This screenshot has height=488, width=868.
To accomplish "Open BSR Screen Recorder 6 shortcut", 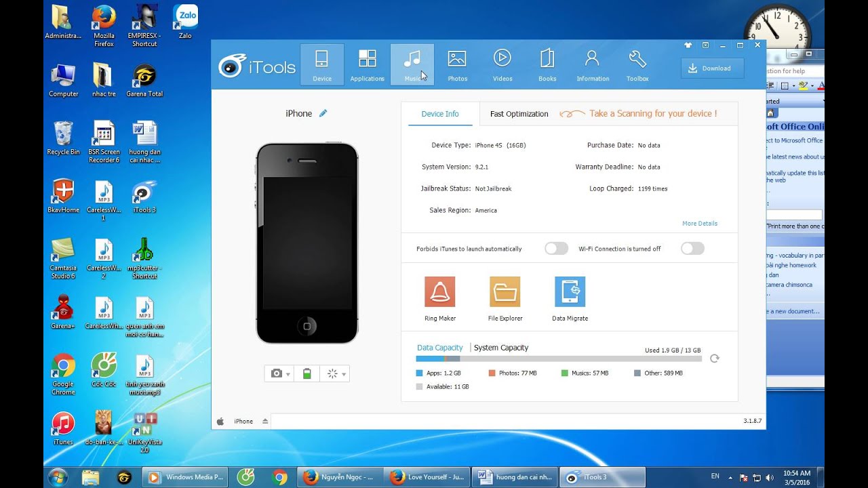I will click(104, 142).
